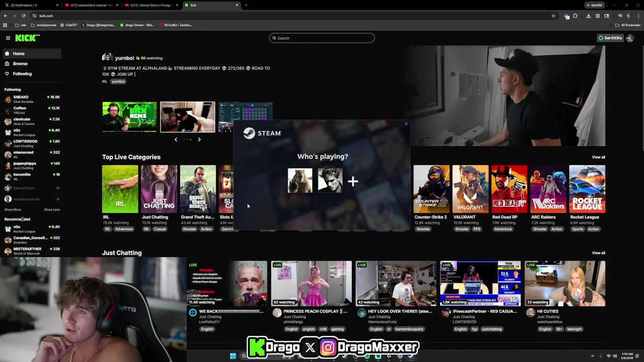Open Cuffem in Following list
This screenshot has width=644, height=362.
tap(31, 110)
